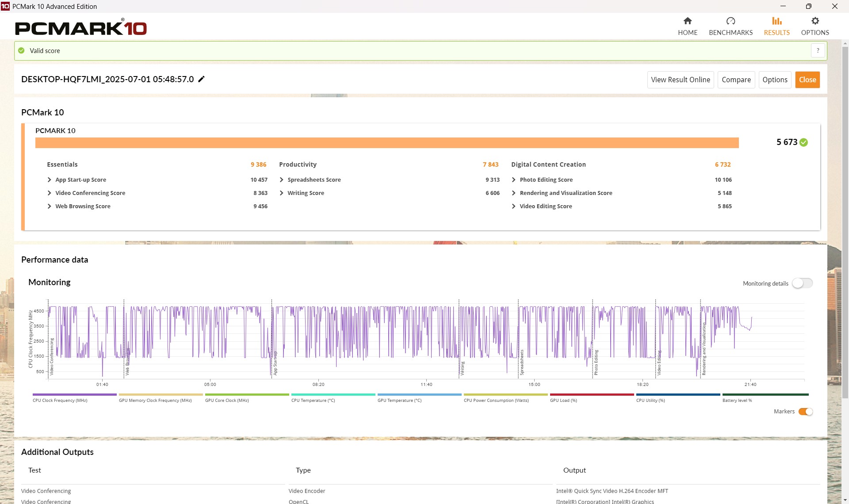
Task: Go to the HOME tab
Action: 687,26
